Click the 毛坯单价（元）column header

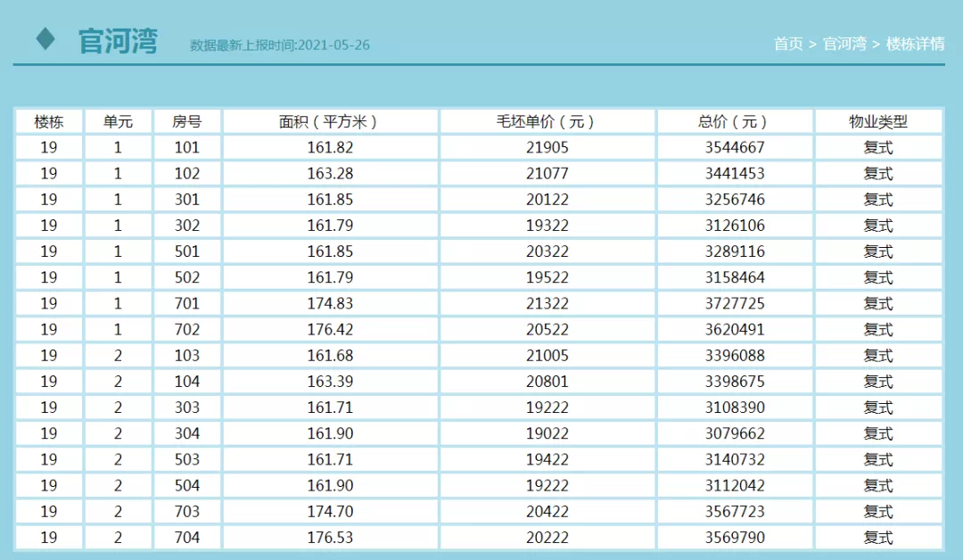click(547, 121)
